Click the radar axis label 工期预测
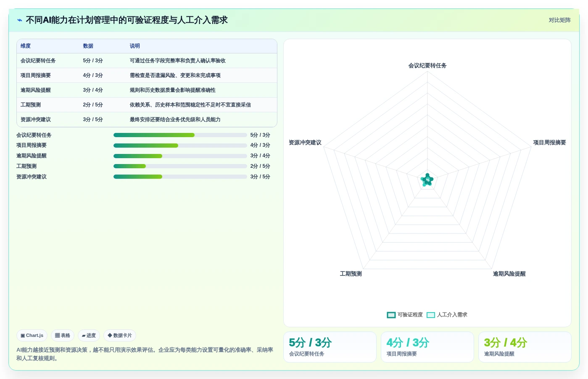The height and width of the screenshot is (379, 588). [x=351, y=274]
